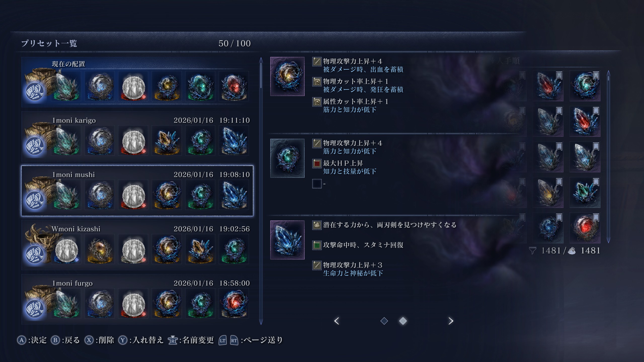The height and width of the screenshot is (362, 644).
Task: Click the silver medallion relic in current layout
Action: tap(133, 86)
